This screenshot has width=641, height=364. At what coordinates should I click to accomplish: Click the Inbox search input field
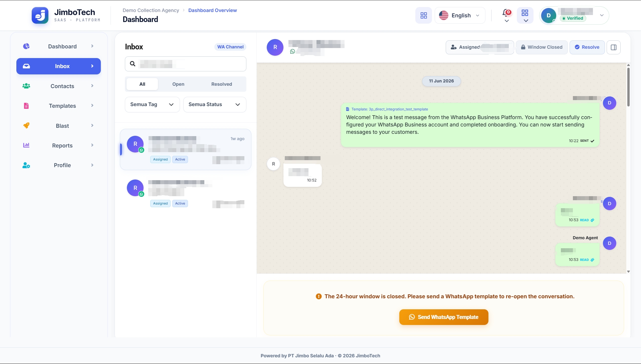point(186,64)
